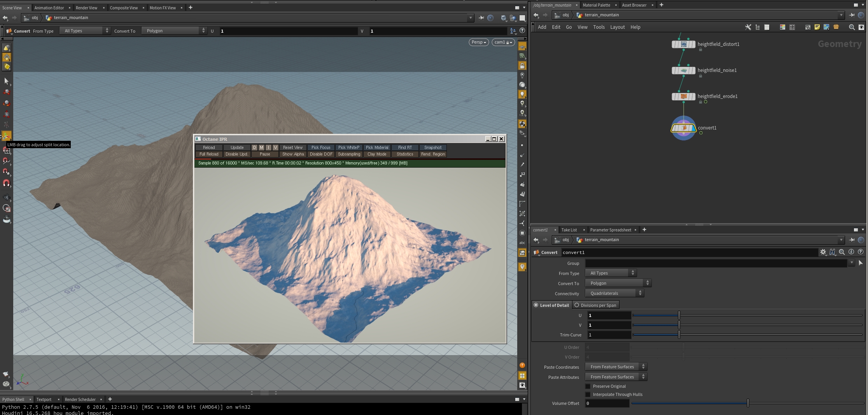Activate the Scale tool in the left toolbar

click(6, 114)
